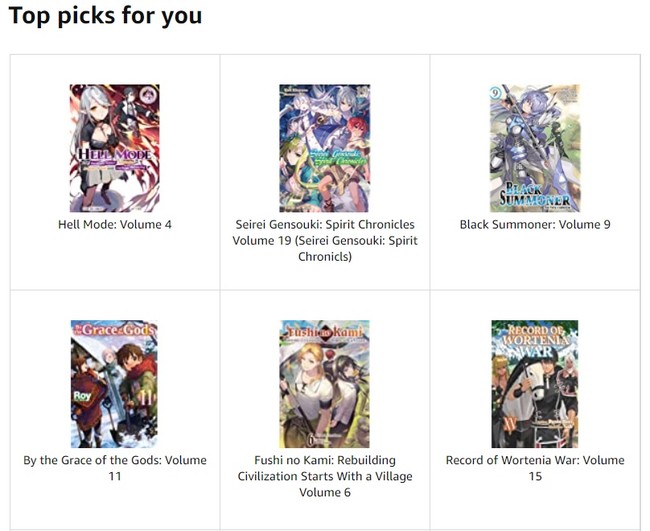Click the 'Fushi no Kami' logo on cover
The image size is (650, 531).
pyautogui.click(x=325, y=332)
